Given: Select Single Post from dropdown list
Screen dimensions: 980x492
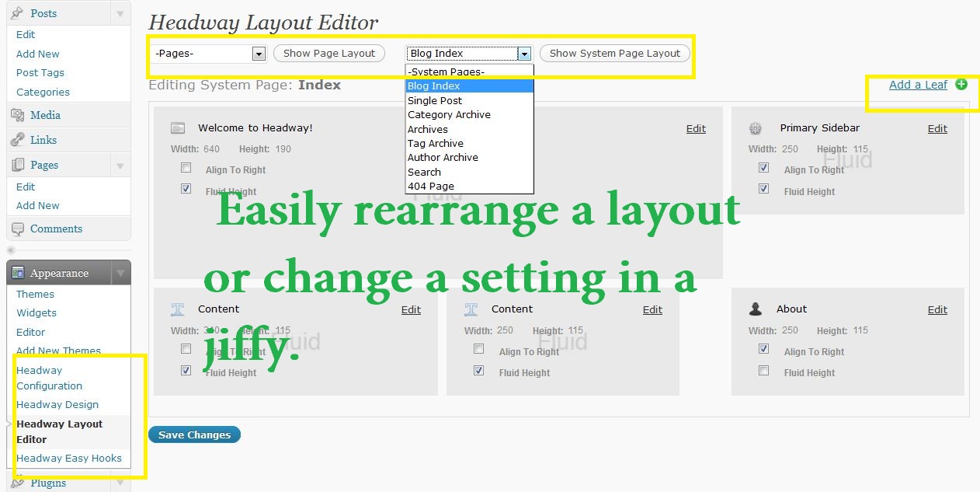Looking at the screenshot, I should (x=470, y=100).
